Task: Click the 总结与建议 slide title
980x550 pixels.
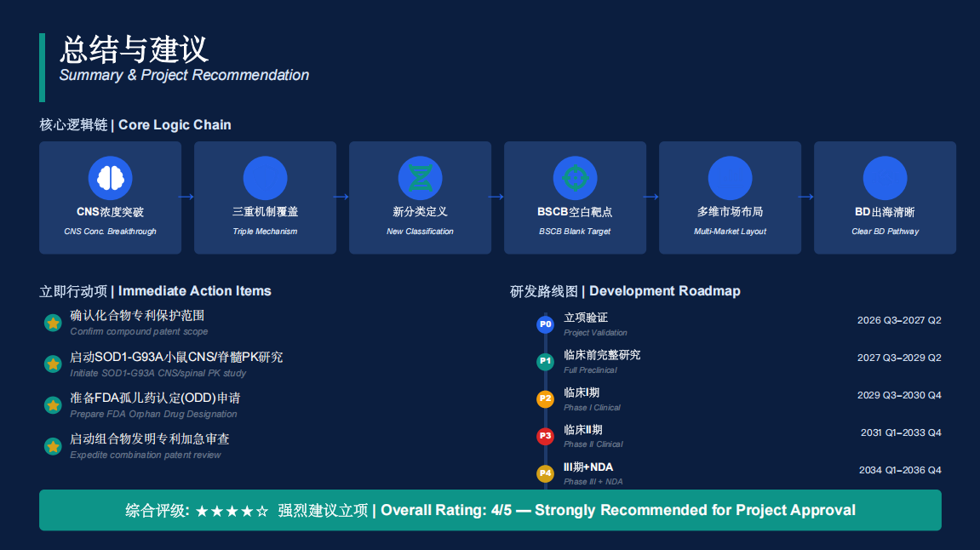Action: [134, 49]
